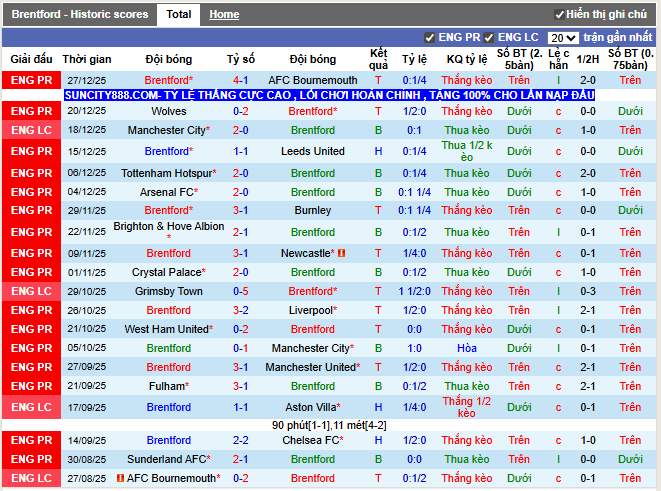The width and height of the screenshot is (661, 491).
Task: Uncheck the ENG LC league filter
Action: click(x=489, y=38)
